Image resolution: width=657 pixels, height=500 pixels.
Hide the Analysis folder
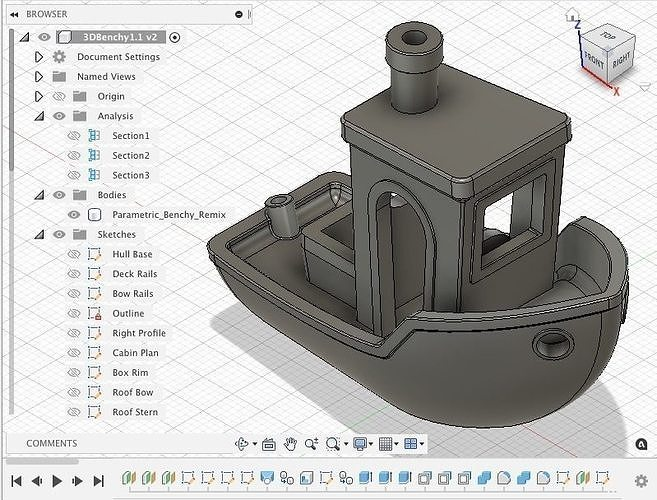click(59, 116)
